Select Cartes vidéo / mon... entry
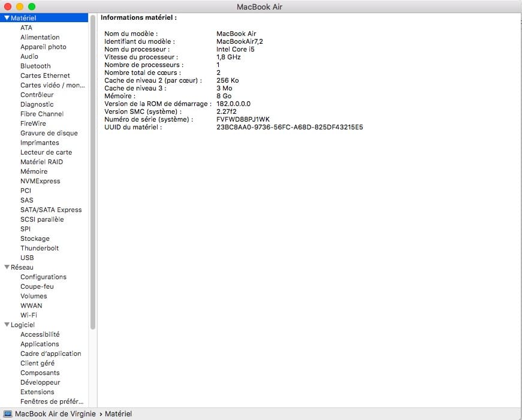Image resolution: width=522 pixels, height=420 pixels. click(53, 85)
